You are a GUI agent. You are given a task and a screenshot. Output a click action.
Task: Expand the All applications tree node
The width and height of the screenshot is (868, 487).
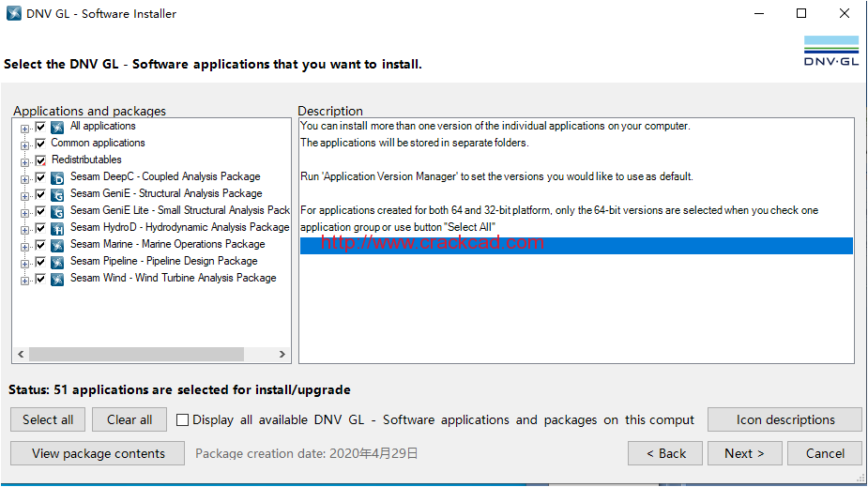point(24,129)
